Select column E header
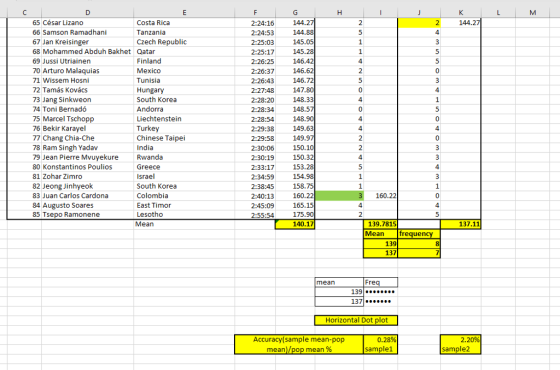Image resolution: width=560 pixels, height=370 pixels. [184, 12]
